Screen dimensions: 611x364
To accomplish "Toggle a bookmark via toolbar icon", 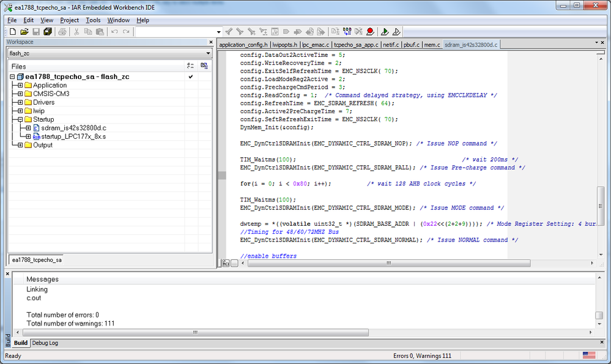I will tap(286, 32).
